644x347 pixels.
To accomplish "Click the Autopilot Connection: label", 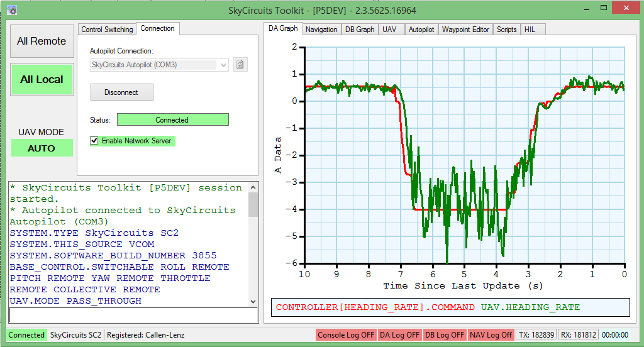I will pyautogui.click(x=121, y=51).
